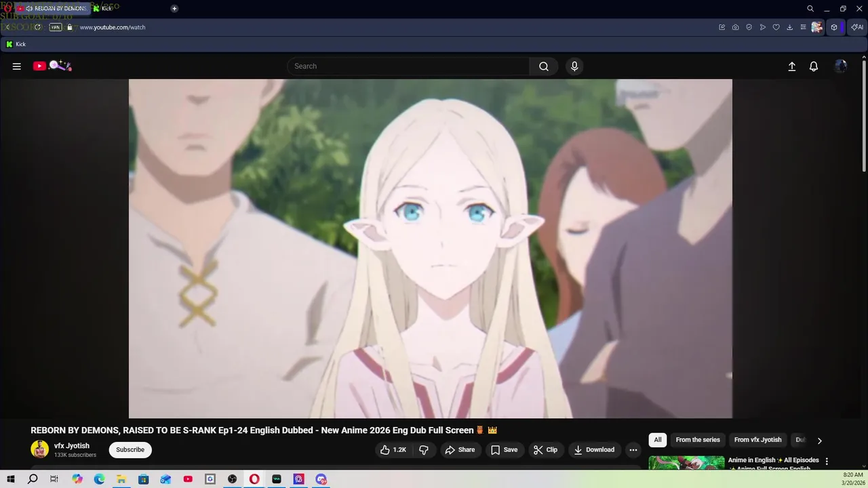Open the ad-blocker shield icon
This screenshot has height=488, width=868.
749,27
